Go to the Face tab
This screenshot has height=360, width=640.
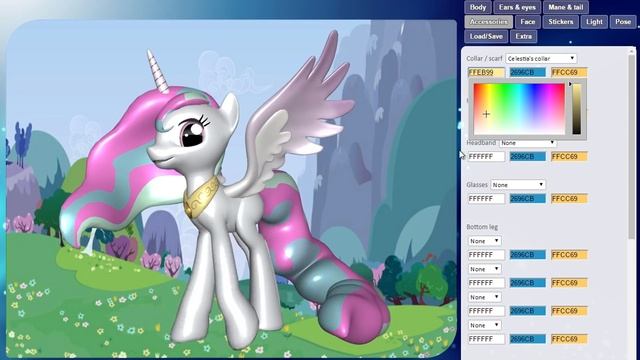pos(528,22)
